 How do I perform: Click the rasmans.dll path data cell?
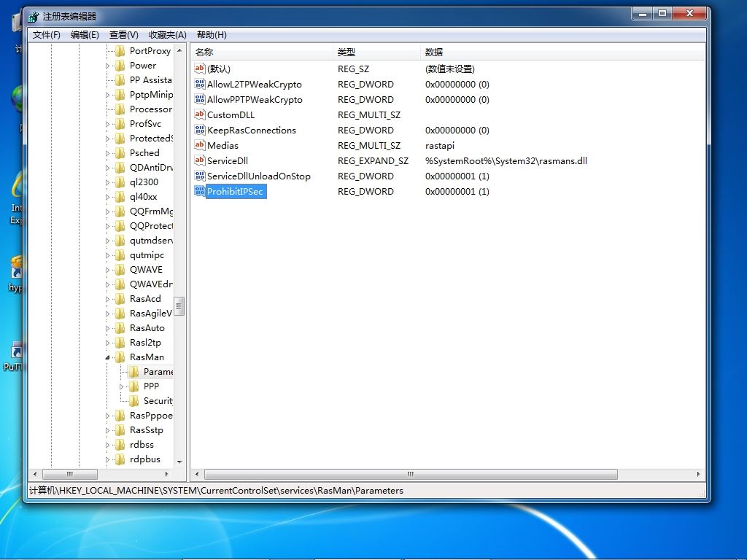point(506,161)
